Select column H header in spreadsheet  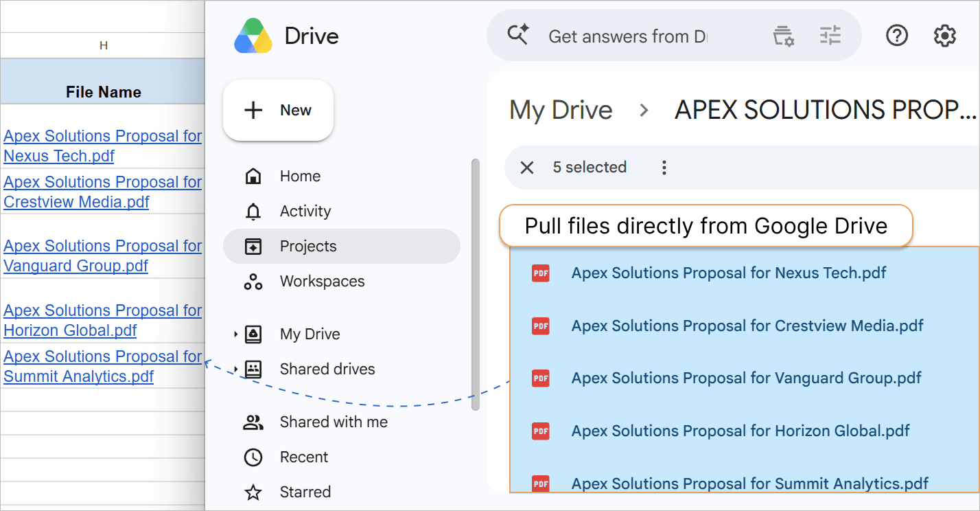point(103,45)
